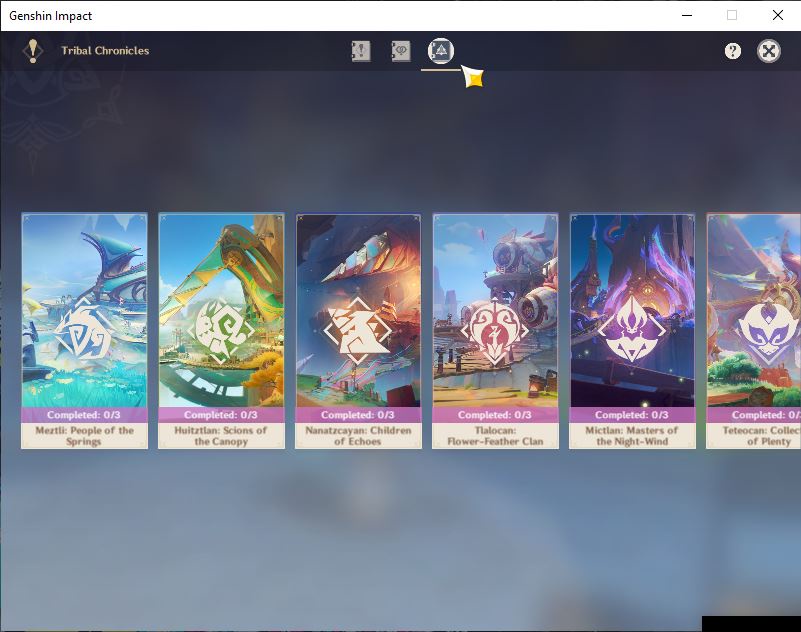Open Mictlan: Masters of the Night-Wind label
The width and height of the screenshot is (801, 632).
pos(632,436)
